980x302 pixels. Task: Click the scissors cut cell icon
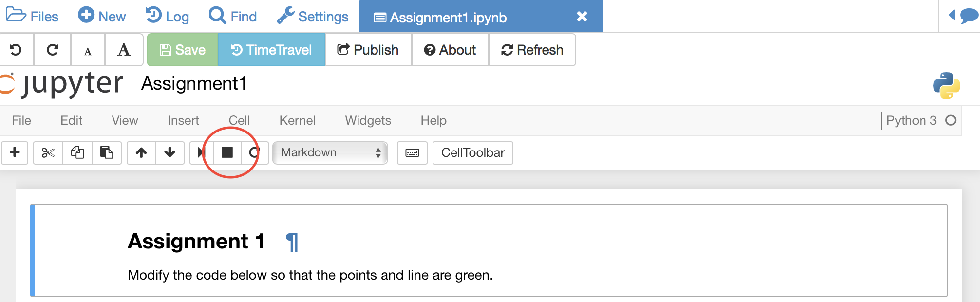coord(48,153)
